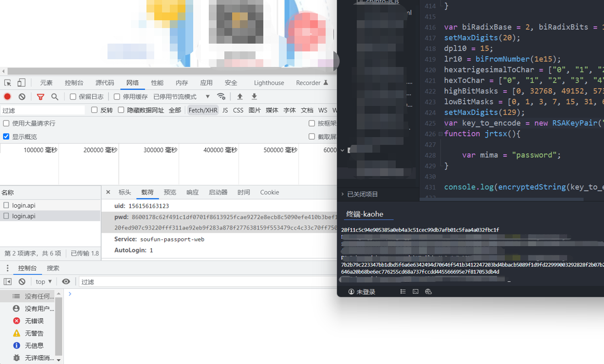Check the capture screenshots checkbox
Screen dimensions: 604x364
tap(312, 137)
